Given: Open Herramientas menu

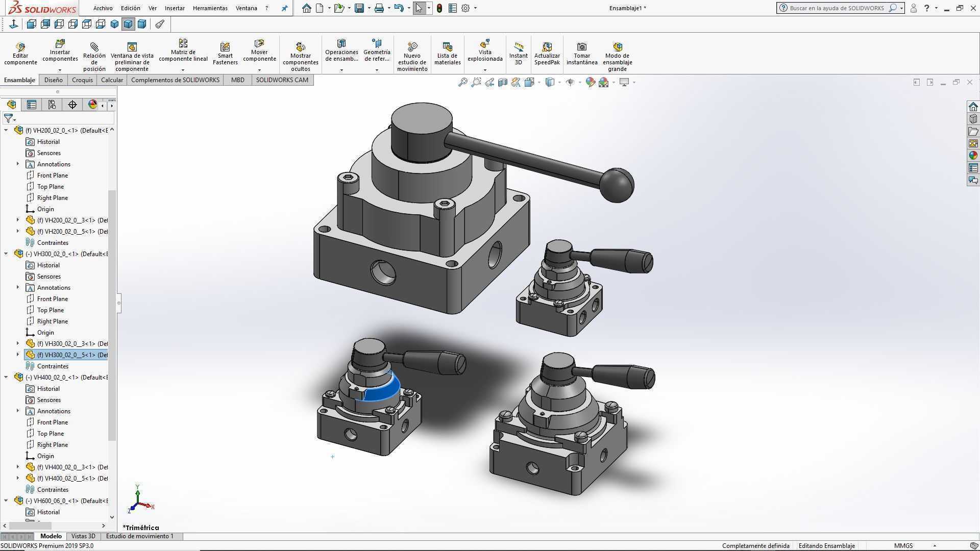Looking at the screenshot, I should coord(210,8).
